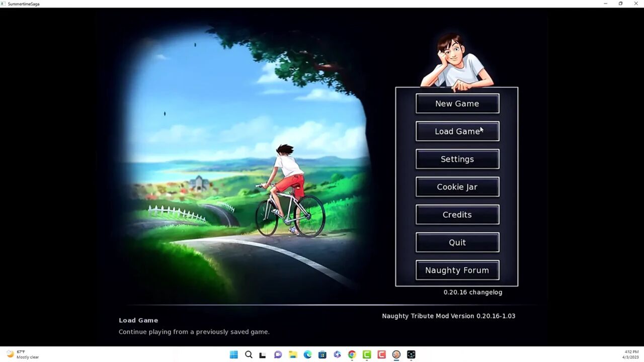Open the purple Chat app in taskbar
The image size is (644, 362).
[278, 354]
